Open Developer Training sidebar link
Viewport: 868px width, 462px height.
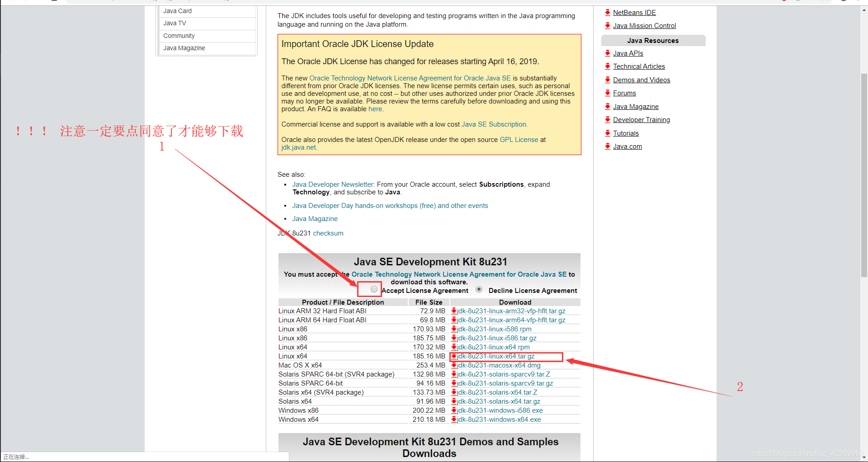click(642, 120)
